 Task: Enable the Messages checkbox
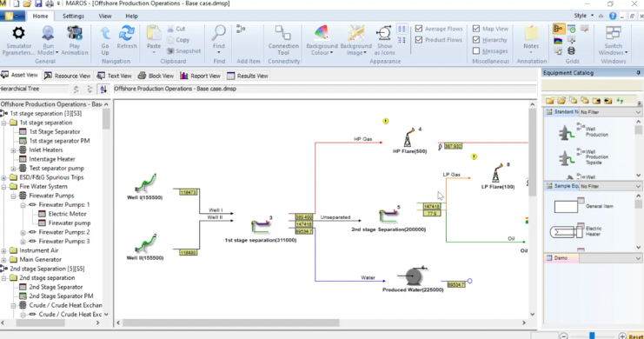(x=476, y=51)
